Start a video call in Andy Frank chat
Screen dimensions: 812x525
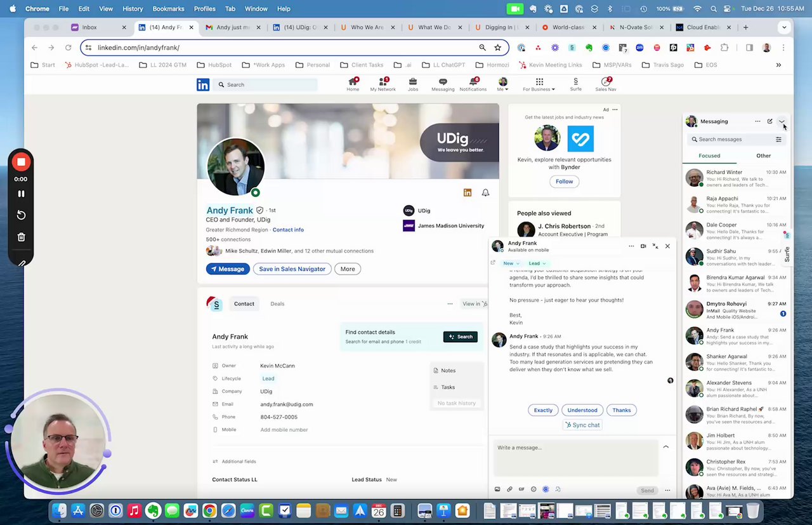[x=643, y=246]
